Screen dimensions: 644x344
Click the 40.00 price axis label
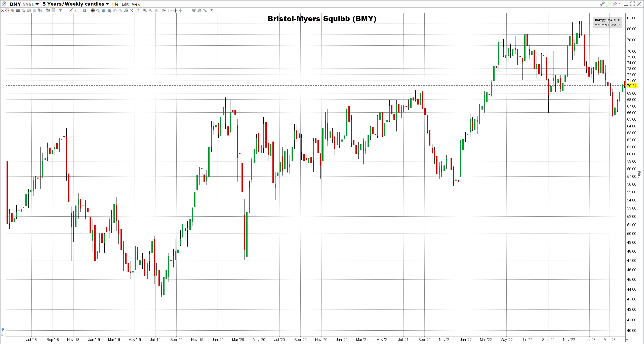(x=631, y=330)
